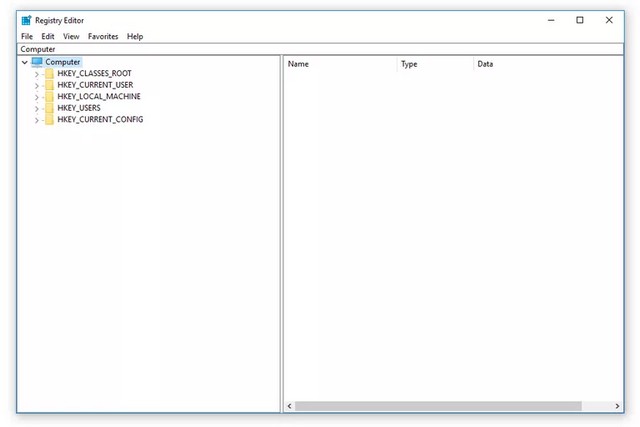Click the HKEY_CURRENT_CONFIG folder icon

coord(49,120)
